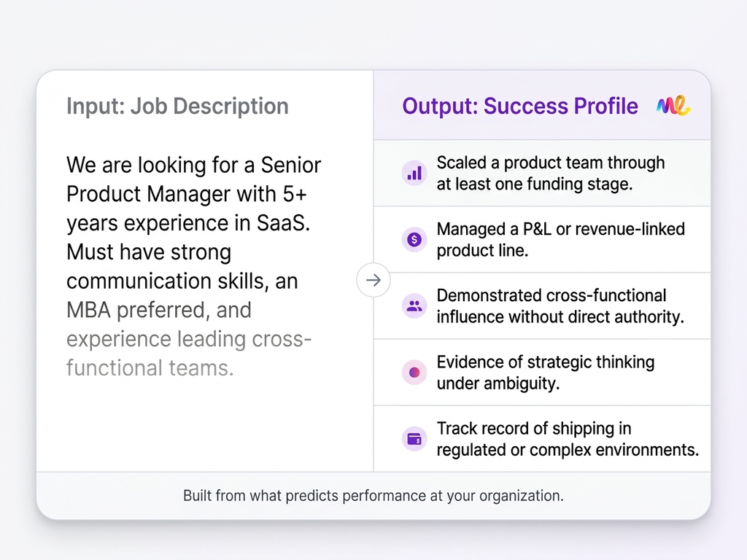747x560 pixels.
Task: Click the bar chart icon beside "Scaled a product team"
Action: click(414, 174)
